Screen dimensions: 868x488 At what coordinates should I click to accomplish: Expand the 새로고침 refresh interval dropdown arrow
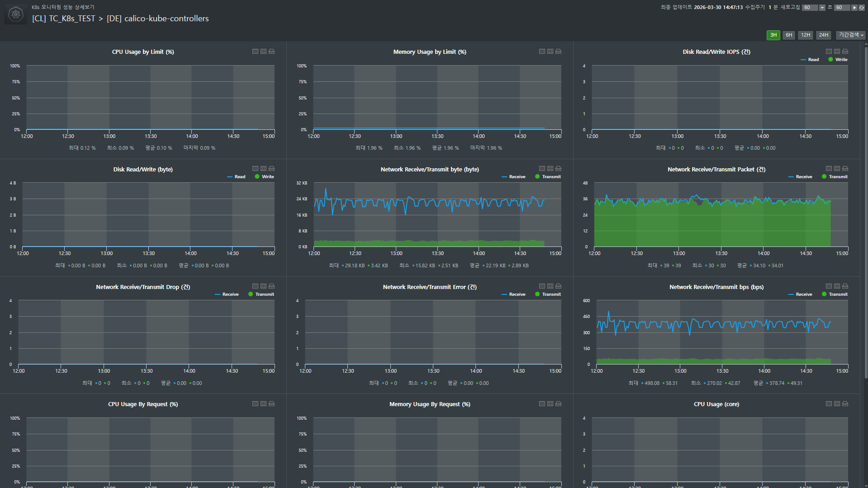(822, 8)
